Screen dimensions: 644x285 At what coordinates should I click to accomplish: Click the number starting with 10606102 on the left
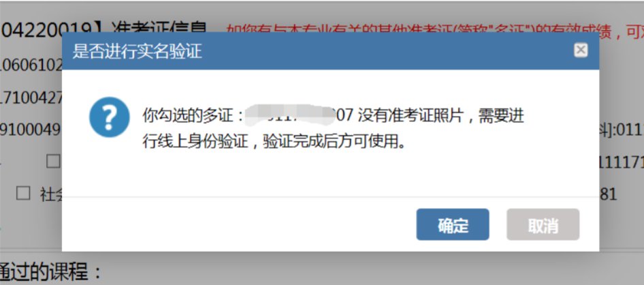[31, 66]
